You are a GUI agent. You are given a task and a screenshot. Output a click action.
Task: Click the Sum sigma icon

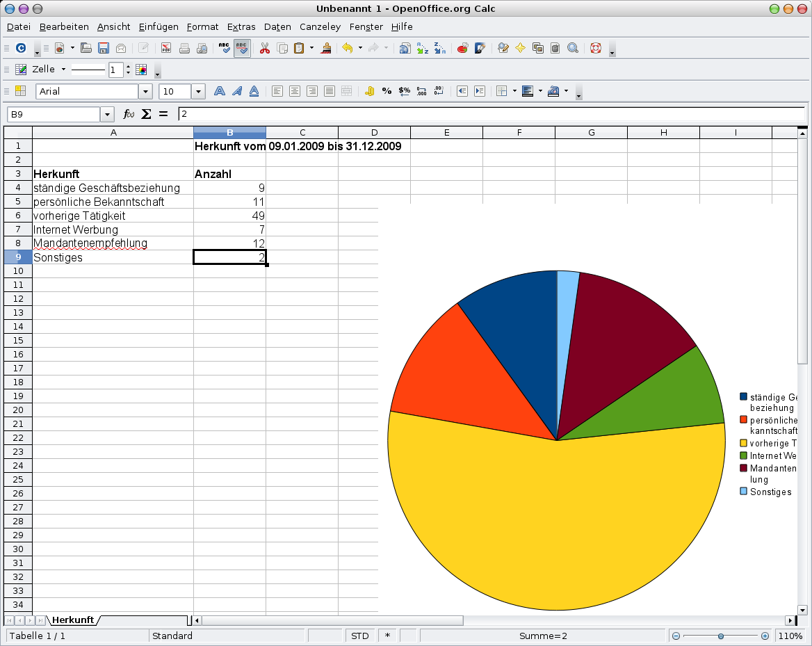click(146, 114)
